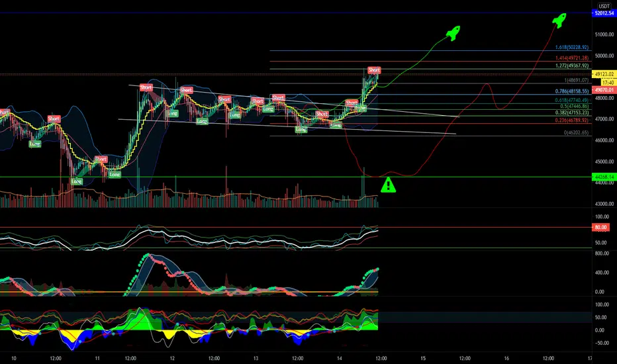Click the green warning triangle icon
617x364 pixels.
(388, 185)
